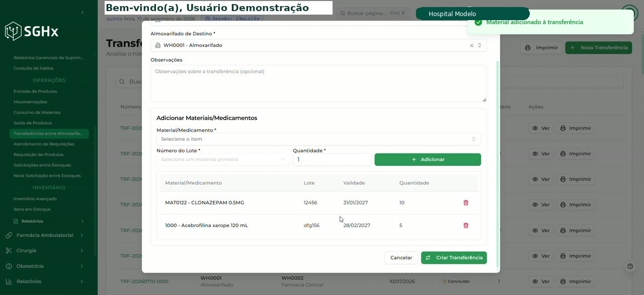Collapse the sidebar with the arrow icon
This screenshot has height=295, width=644.
(x=83, y=12)
